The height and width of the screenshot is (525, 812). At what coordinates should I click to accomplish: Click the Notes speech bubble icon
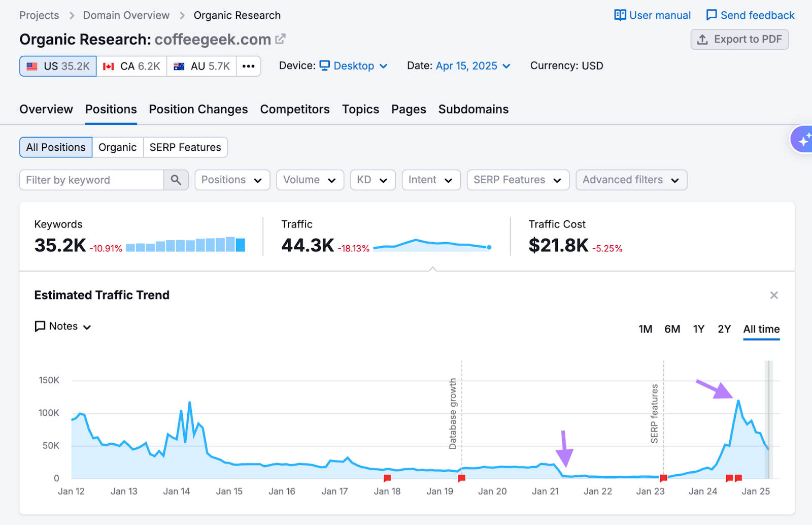pos(41,326)
